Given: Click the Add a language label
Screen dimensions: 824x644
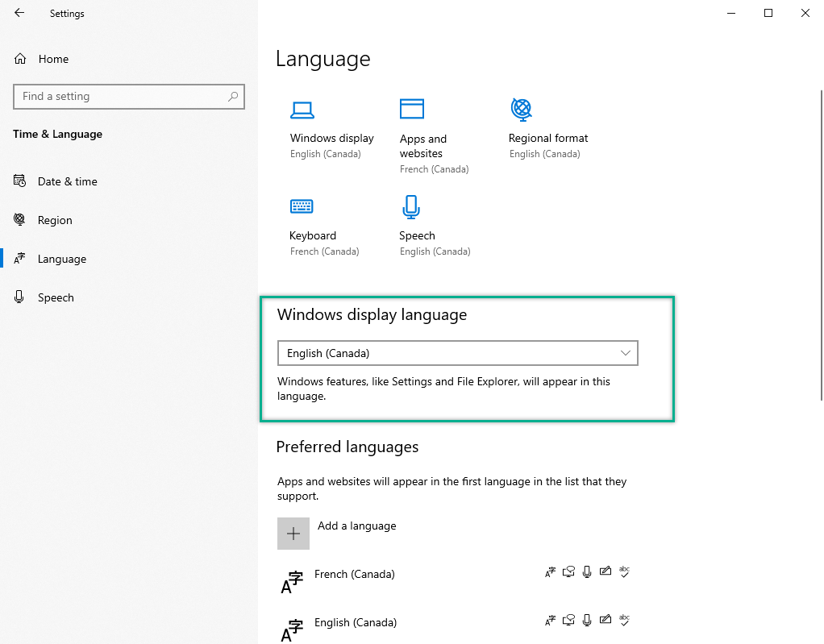Looking at the screenshot, I should (x=357, y=526).
